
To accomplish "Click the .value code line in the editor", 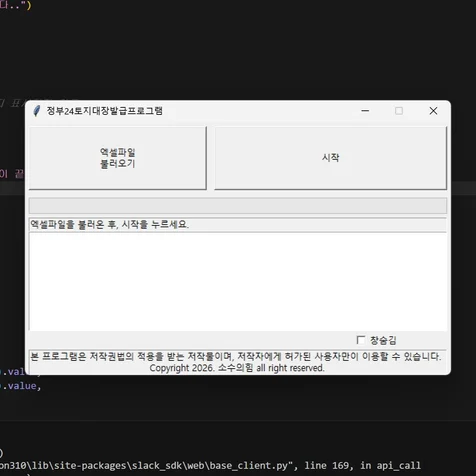I will [x=21, y=386].
